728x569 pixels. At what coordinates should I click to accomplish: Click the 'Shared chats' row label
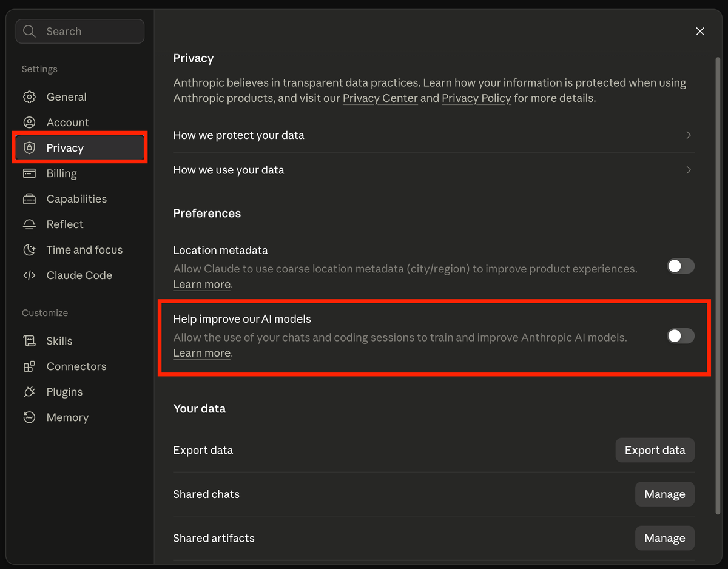pos(206,494)
